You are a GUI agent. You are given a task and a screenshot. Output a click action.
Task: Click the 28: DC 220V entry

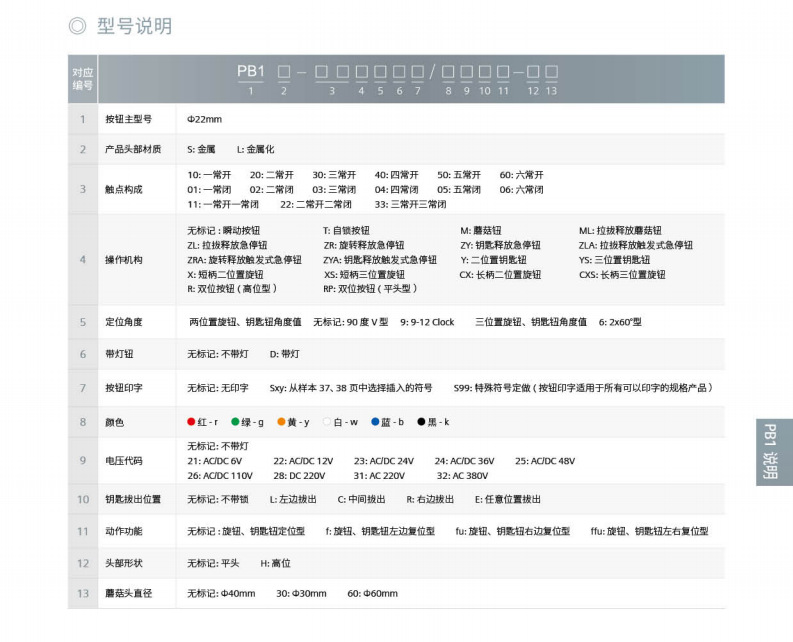click(299, 476)
